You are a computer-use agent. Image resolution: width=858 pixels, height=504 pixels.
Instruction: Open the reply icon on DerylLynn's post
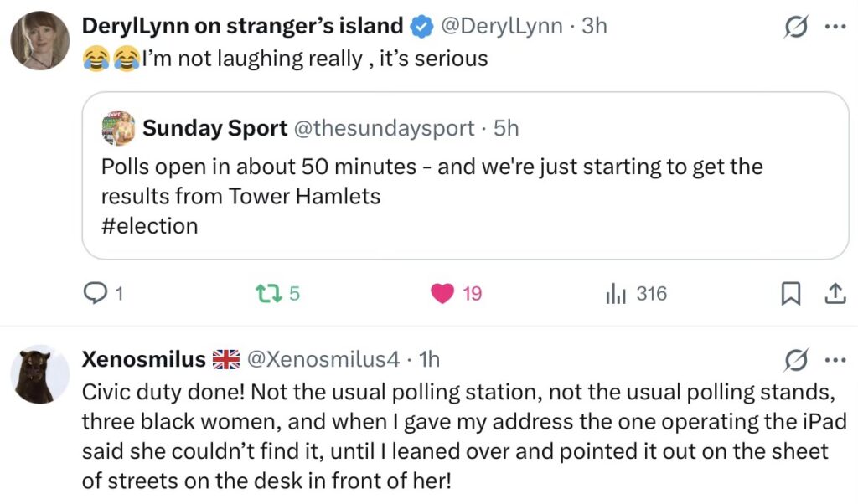[x=96, y=294]
